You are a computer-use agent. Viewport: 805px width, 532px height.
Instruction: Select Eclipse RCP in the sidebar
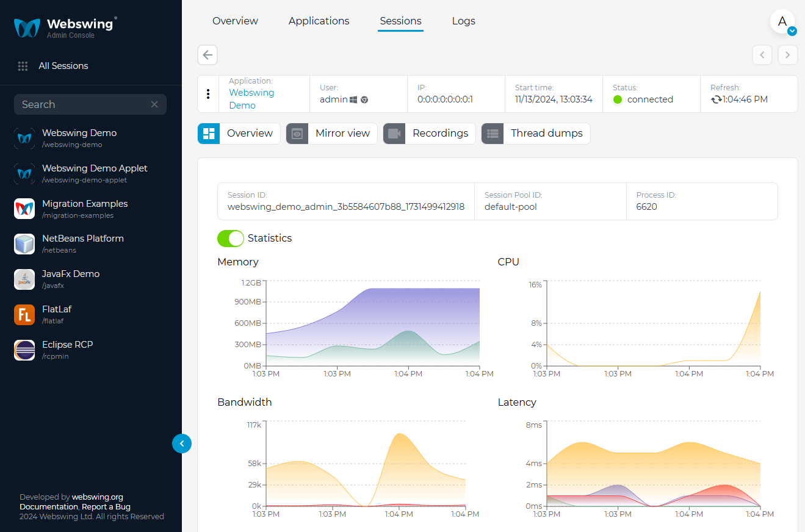(91, 350)
